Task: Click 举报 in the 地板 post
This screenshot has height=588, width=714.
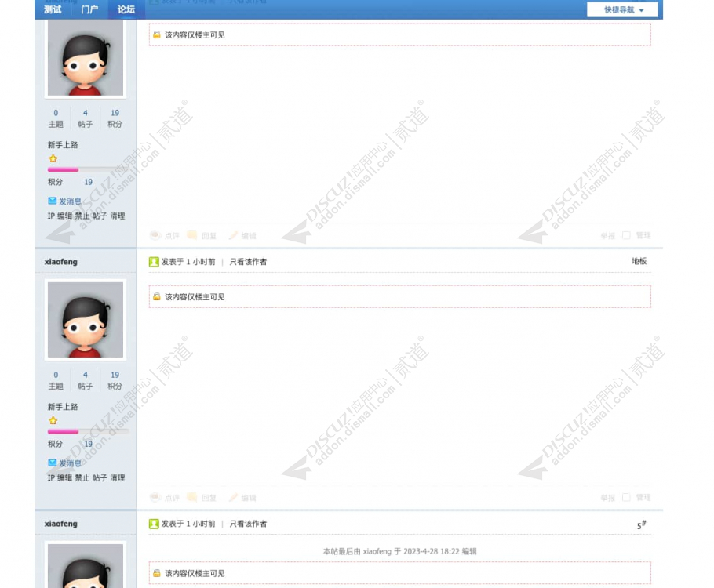Action: point(607,498)
